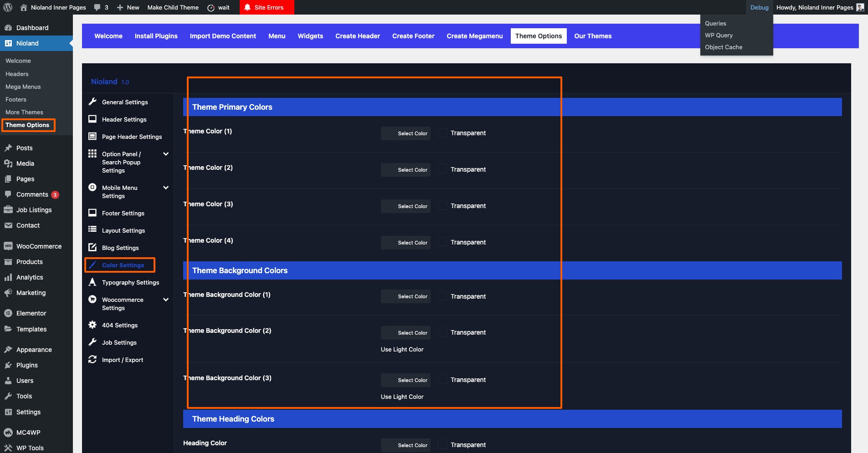This screenshot has height=453, width=868.
Task: Click the WordPress logo icon
Action: [x=8, y=7]
